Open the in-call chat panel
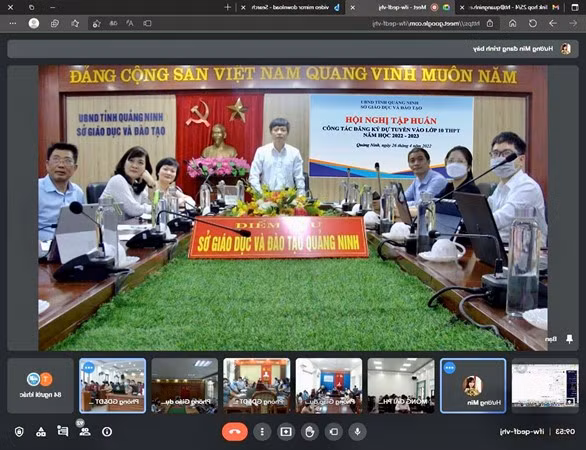Viewport: 586px width, 450px height. pyautogui.click(x=63, y=431)
